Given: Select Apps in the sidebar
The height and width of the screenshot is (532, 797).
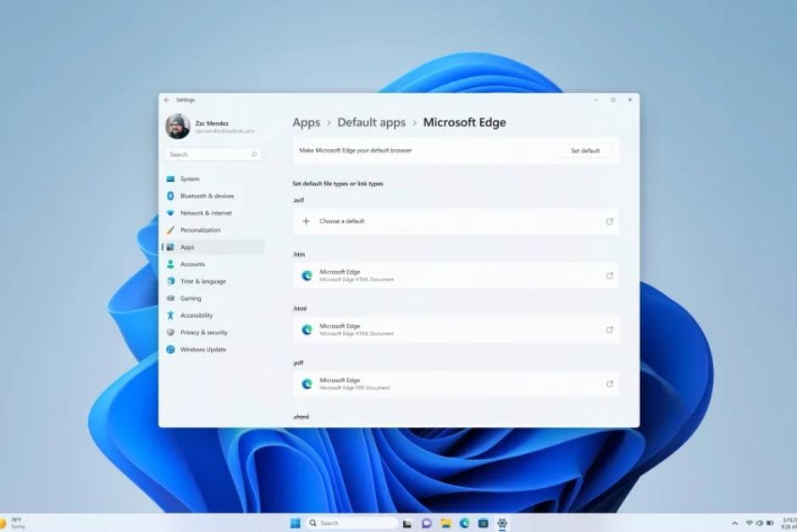Looking at the screenshot, I should [213, 247].
